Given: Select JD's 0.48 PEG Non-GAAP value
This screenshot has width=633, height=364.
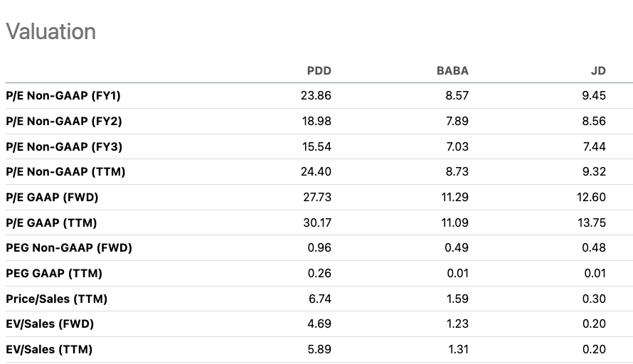Looking at the screenshot, I should click(594, 247).
